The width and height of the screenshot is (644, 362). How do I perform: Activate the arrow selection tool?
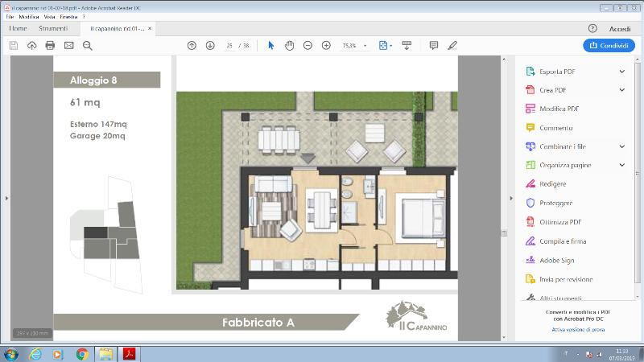(270, 46)
